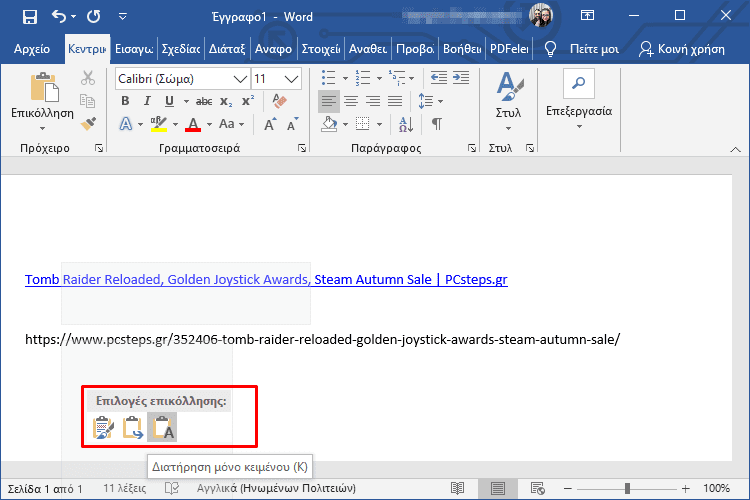Viewport: 750px width, 500px height.
Task: Open the Γραμματοσειρά font dialog launcher
Action: pyautogui.click(x=302, y=148)
